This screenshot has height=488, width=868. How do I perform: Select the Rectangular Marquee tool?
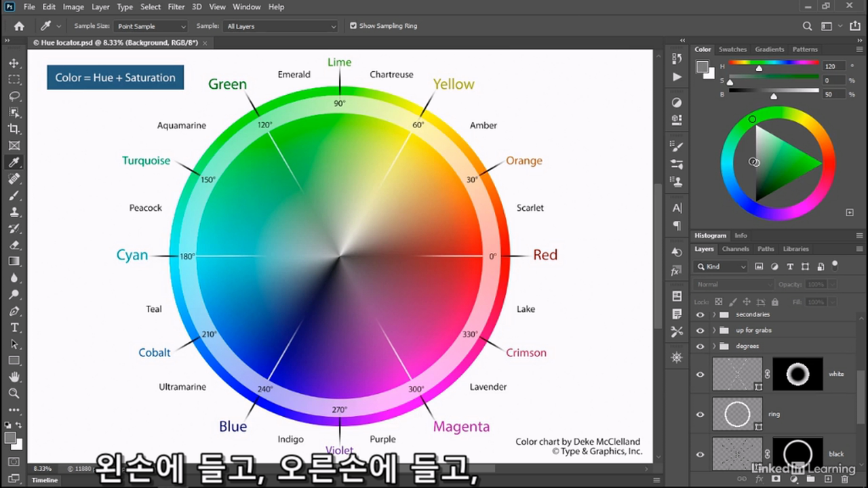click(x=14, y=79)
